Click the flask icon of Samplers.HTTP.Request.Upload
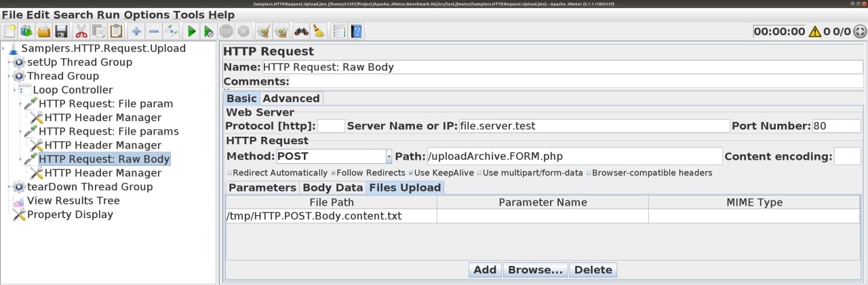The height and width of the screenshot is (285, 868). (x=14, y=48)
